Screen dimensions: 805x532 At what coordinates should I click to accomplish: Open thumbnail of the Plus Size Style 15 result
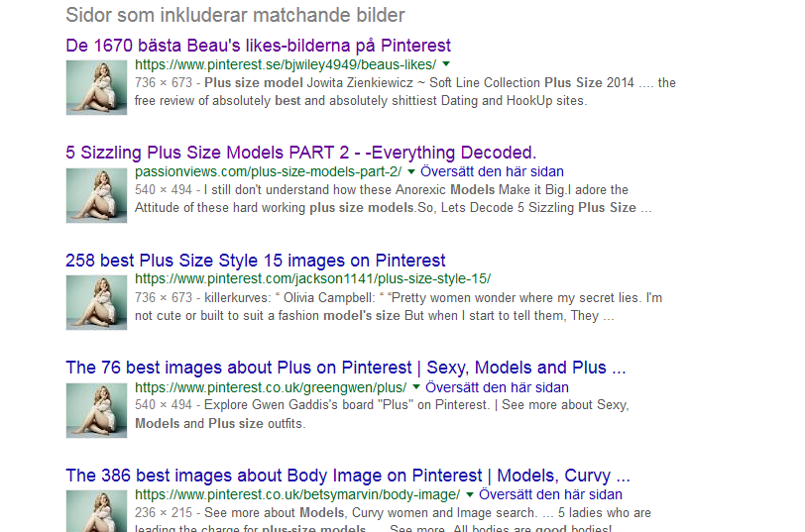[96, 303]
